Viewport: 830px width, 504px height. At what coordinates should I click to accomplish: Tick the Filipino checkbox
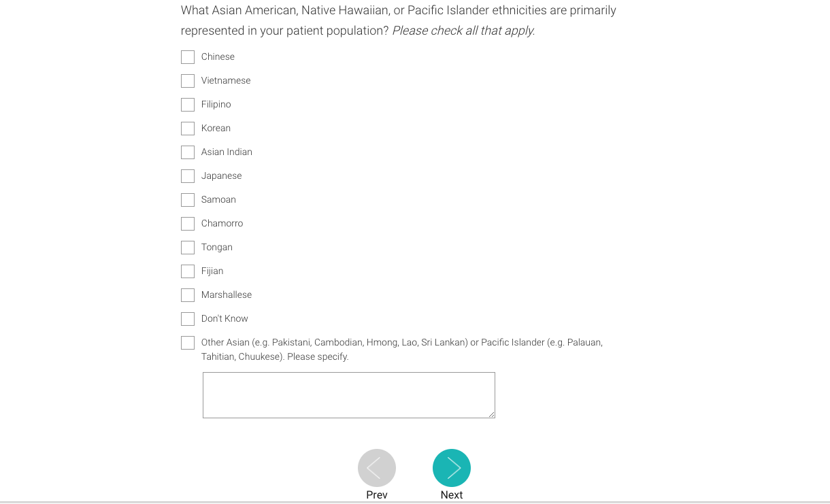[x=188, y=105]
